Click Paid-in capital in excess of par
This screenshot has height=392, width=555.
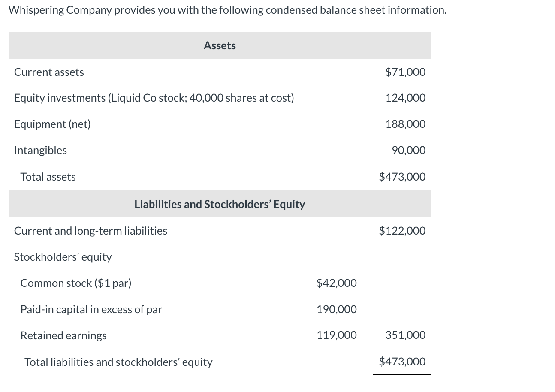(x=91, y=310)
